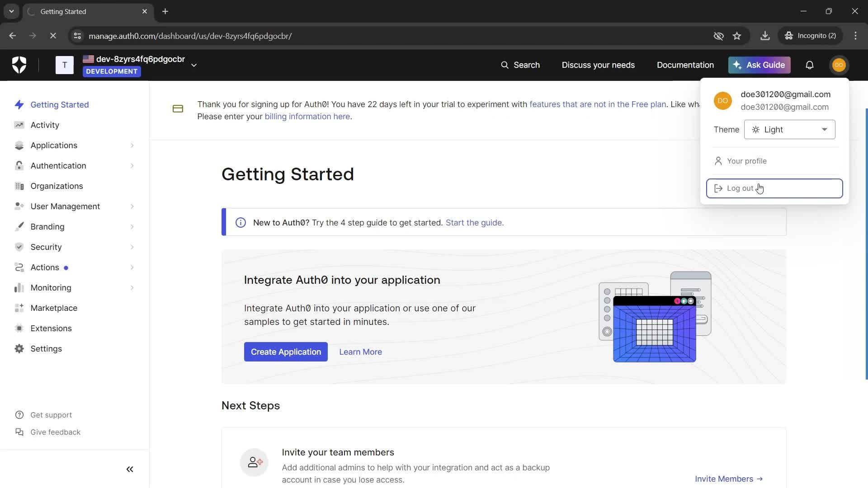The image size is (868, 488).
Task: Open a new browser tab
Action: 165,11
